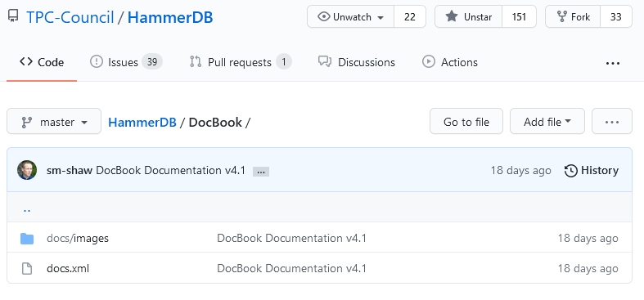The height and width of the screenshot is (300, 644).
Task: Open the docs/images folder
Action: point(78,238)
